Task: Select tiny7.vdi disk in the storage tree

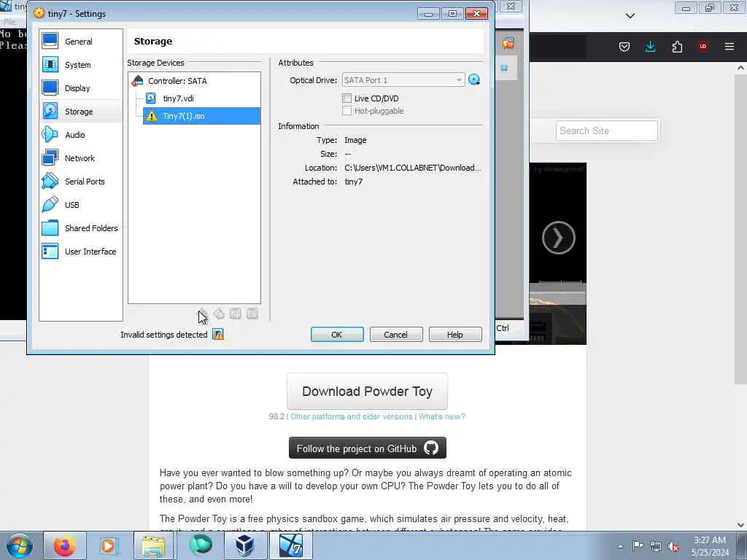Action: coord(201,98)
